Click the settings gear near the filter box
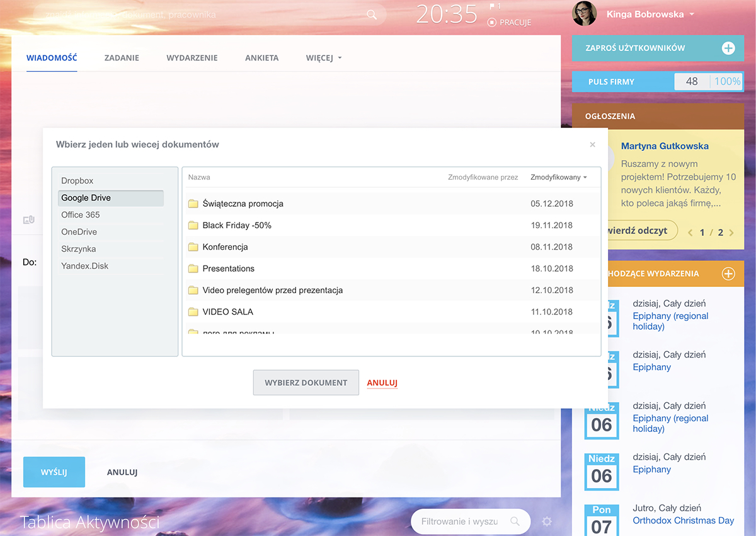The image size is (756, 536). 547,521
